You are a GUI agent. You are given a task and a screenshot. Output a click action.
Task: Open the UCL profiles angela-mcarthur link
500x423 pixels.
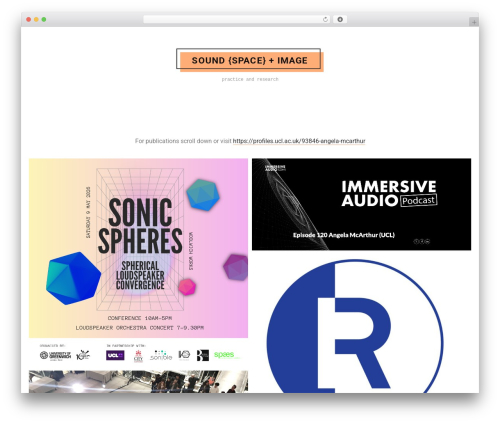point(299,141)
